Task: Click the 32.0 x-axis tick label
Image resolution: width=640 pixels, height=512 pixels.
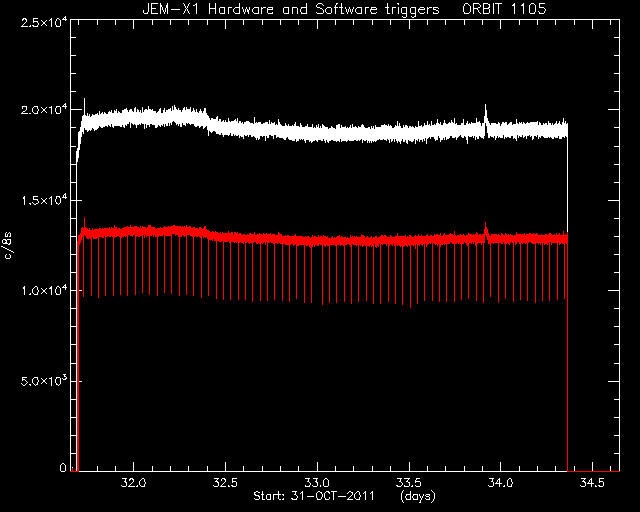Action: click(x=133, y=483)
